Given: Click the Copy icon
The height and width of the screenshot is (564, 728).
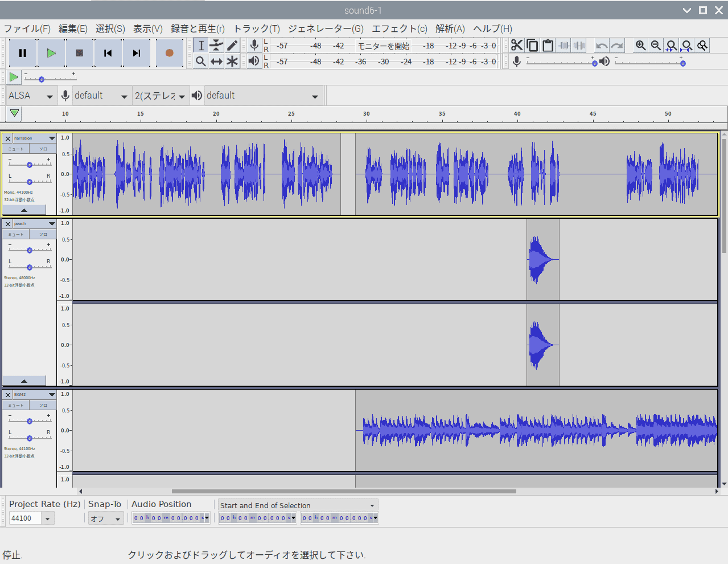Looking at the screenshot, I should coord(532,46).
